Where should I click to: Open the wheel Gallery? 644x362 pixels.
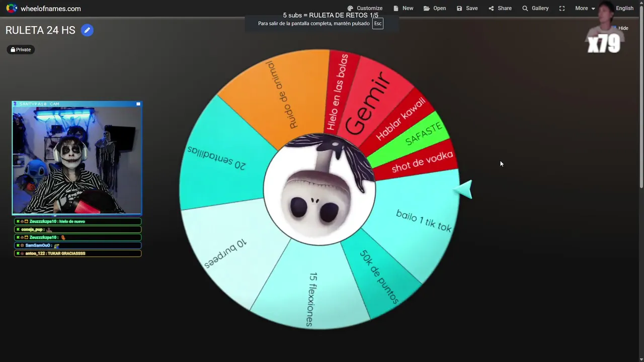point(535,8)
